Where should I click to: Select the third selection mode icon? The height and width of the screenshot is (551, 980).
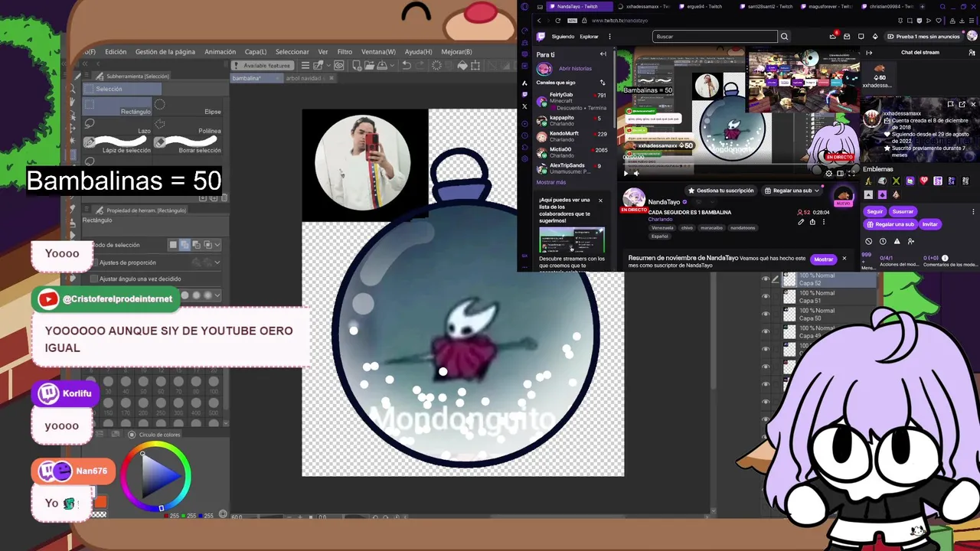[196, 245]
